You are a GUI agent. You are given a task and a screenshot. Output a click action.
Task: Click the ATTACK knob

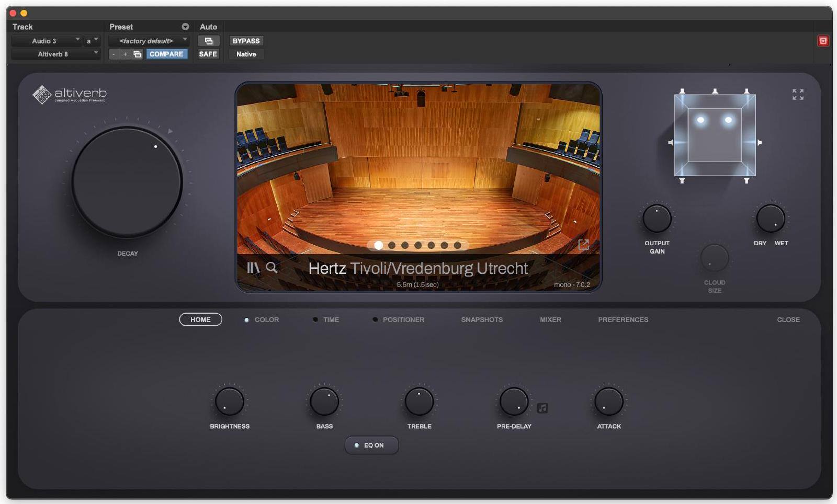609,402
